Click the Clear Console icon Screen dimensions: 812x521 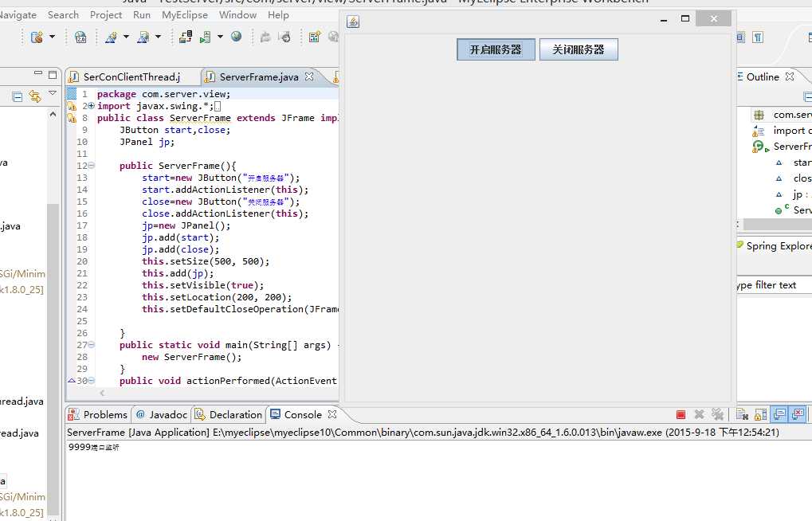(742, 414)
